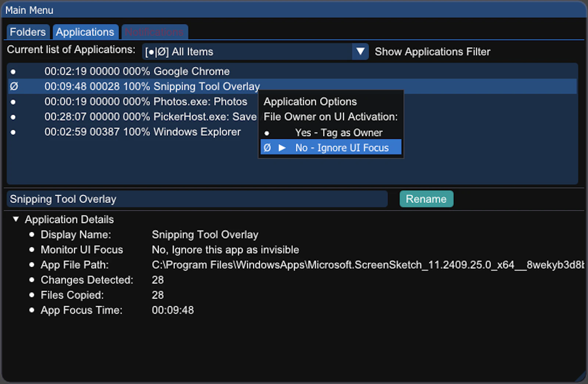Click the Changes Detected label
The height and width of the screenshot is (384, 588).
[87, 280]
